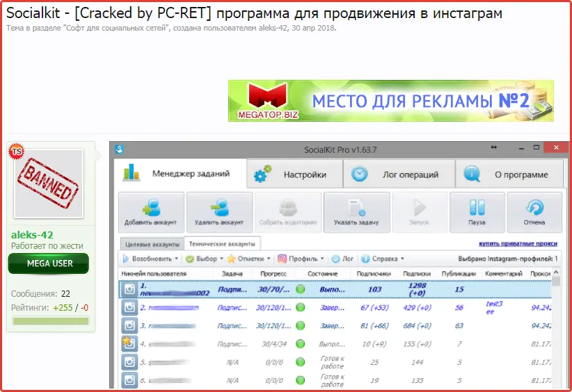Click the Instagram icon in row 1
Viewport: 572px width, 392px height.
[x=129, y=289]
